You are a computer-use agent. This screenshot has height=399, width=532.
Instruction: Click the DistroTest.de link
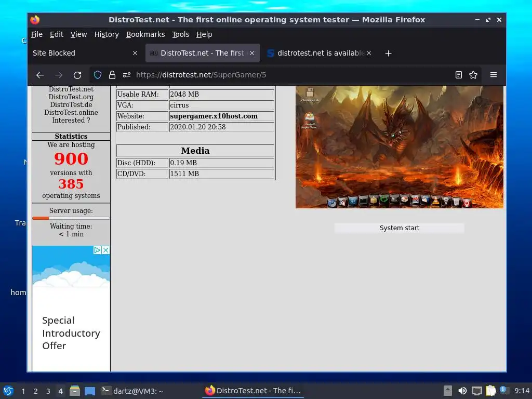(x=71, y=105)
